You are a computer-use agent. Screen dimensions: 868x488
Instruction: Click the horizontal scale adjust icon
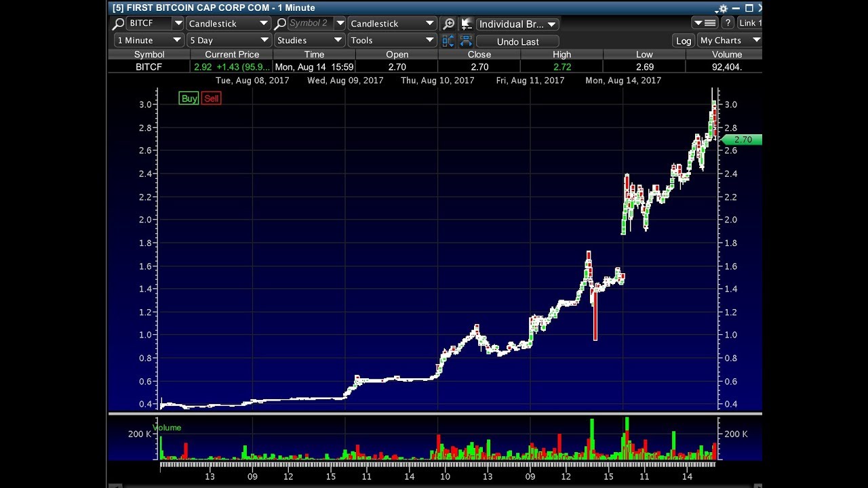click(x=466, y=41)
